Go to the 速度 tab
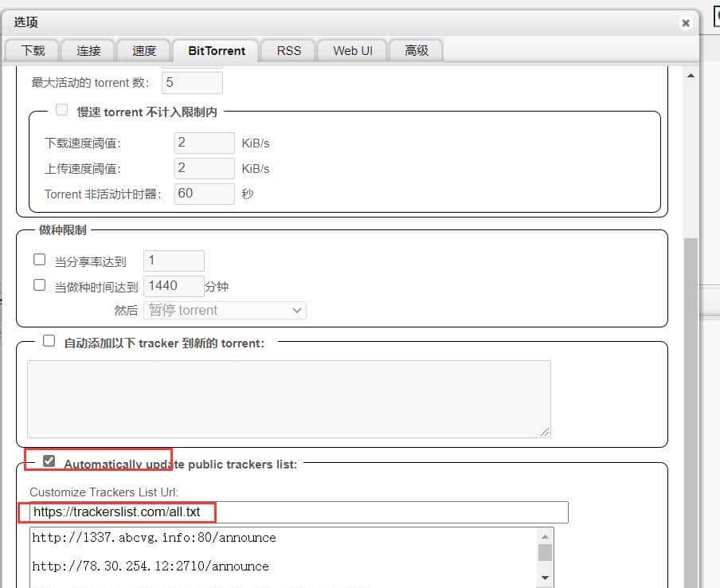This screenshot has width=720, height=588. (144, 50)
